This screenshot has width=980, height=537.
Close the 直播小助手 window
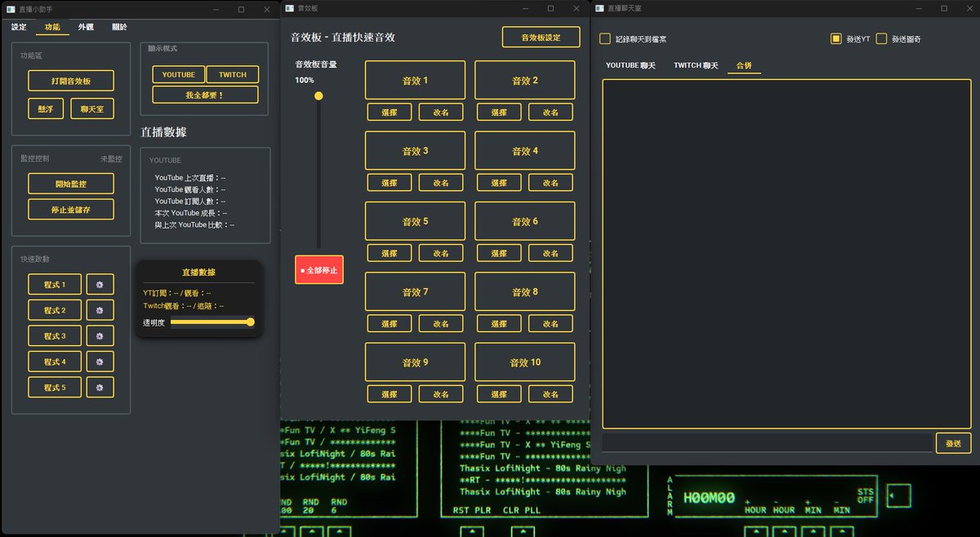coord(267,9)
